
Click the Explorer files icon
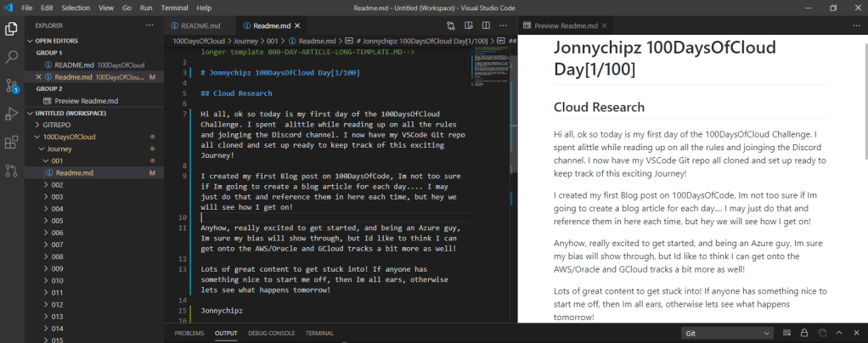pos(12,29)
